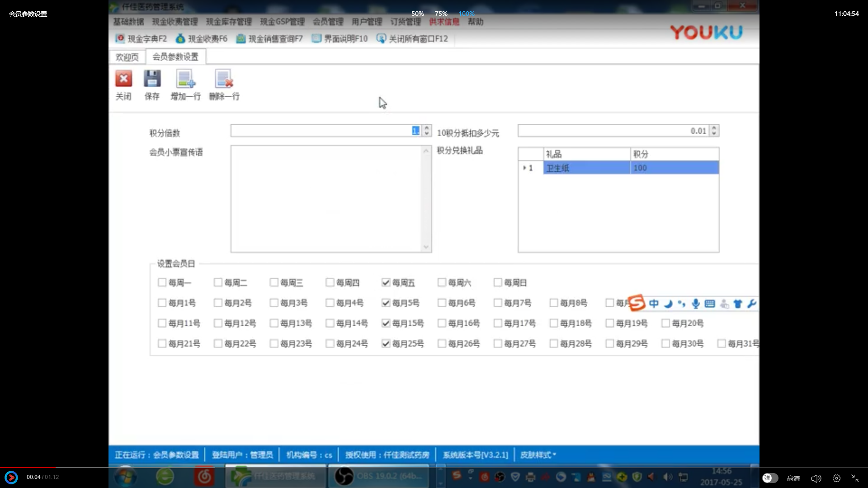This screenshot has height=488, width=868.
Task: Add a row with 增加一行 icon
Action: click(185, 79)
